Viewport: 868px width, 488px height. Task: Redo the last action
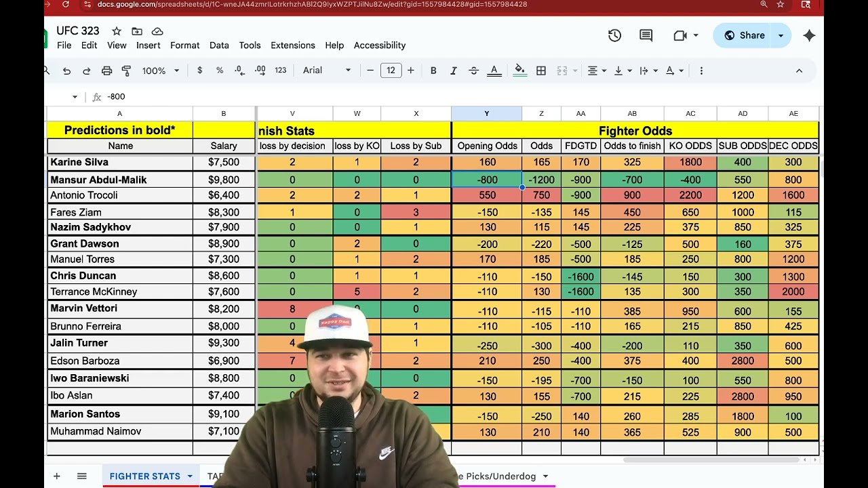[86, 70]
